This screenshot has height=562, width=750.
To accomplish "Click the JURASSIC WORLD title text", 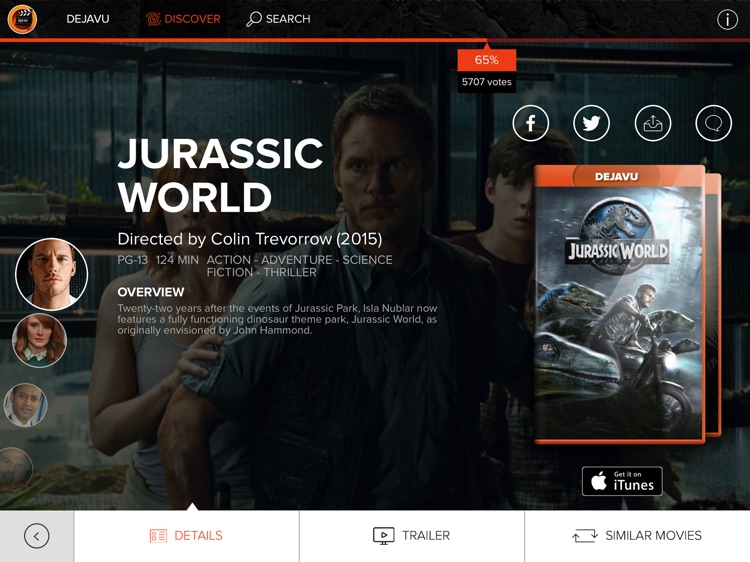I will (x=220, y=175).
